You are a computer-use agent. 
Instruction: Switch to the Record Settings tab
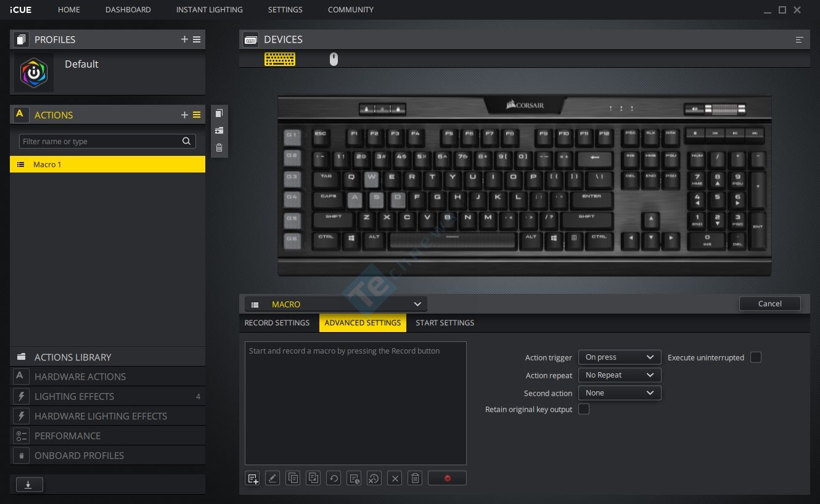point(277,323)
